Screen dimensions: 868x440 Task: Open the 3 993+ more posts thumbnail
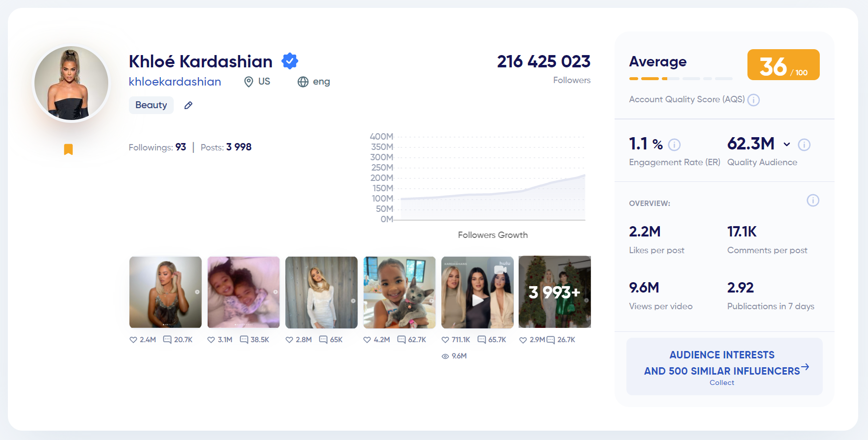click(555, 292)
